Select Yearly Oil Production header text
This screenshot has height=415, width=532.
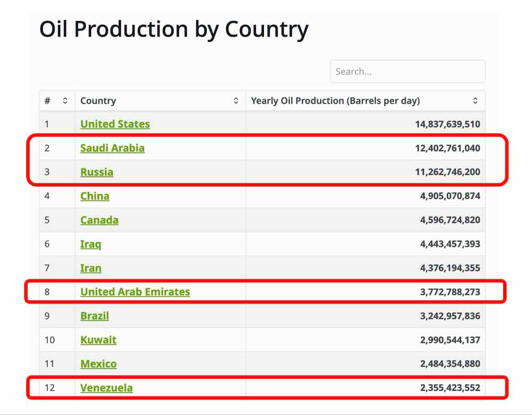[335, 101]
